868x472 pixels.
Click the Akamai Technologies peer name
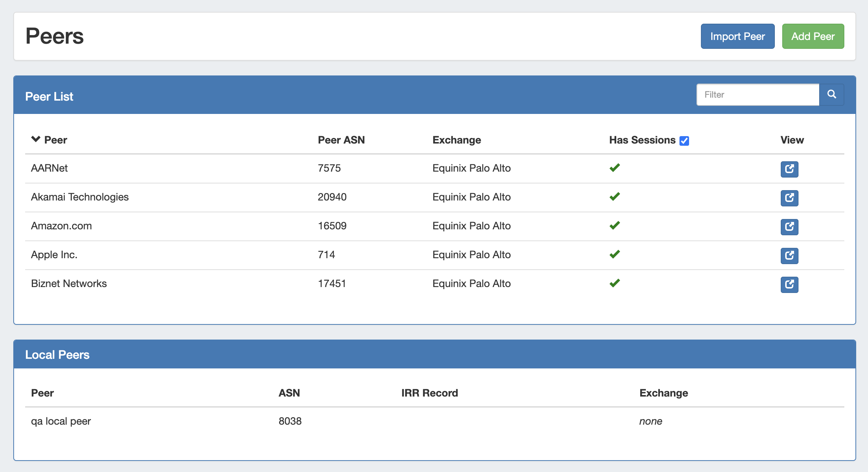pos(80,197)
